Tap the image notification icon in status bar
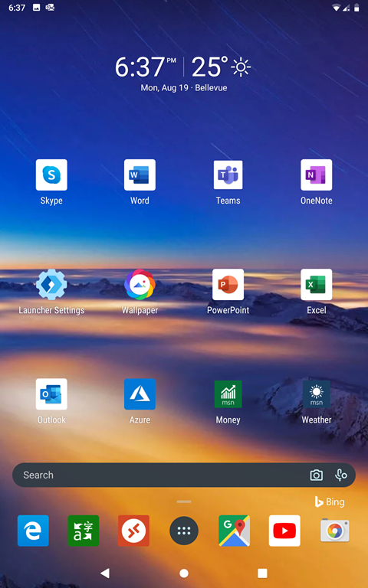 point(37,8)
